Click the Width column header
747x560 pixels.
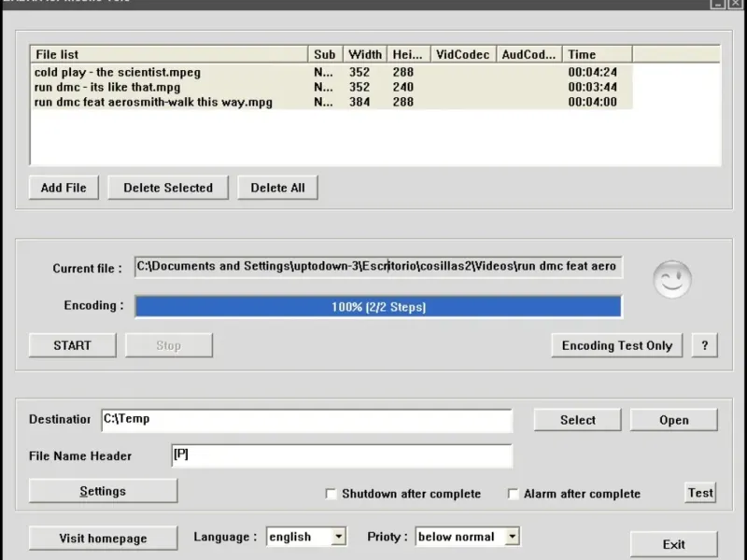365,54
